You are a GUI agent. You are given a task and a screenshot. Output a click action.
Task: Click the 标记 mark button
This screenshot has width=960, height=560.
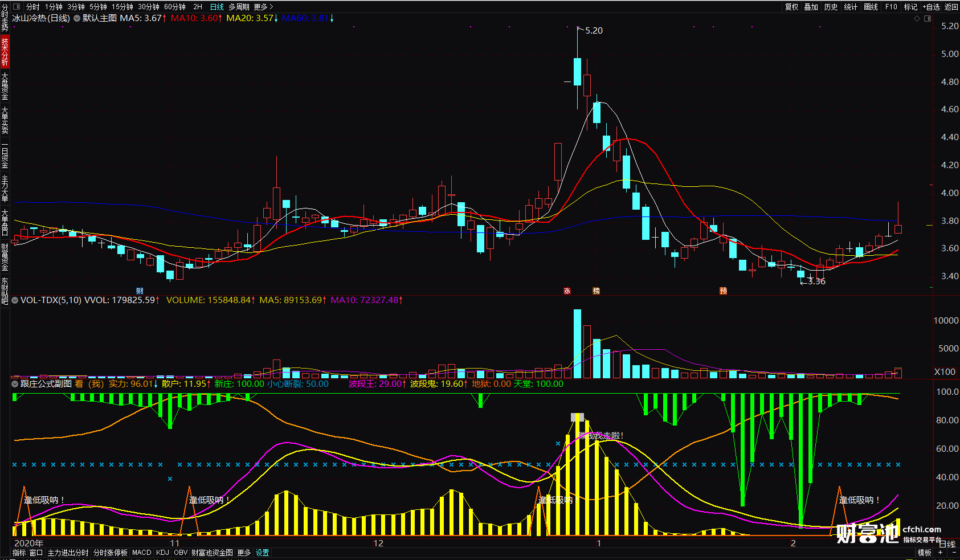coord(910,7)
